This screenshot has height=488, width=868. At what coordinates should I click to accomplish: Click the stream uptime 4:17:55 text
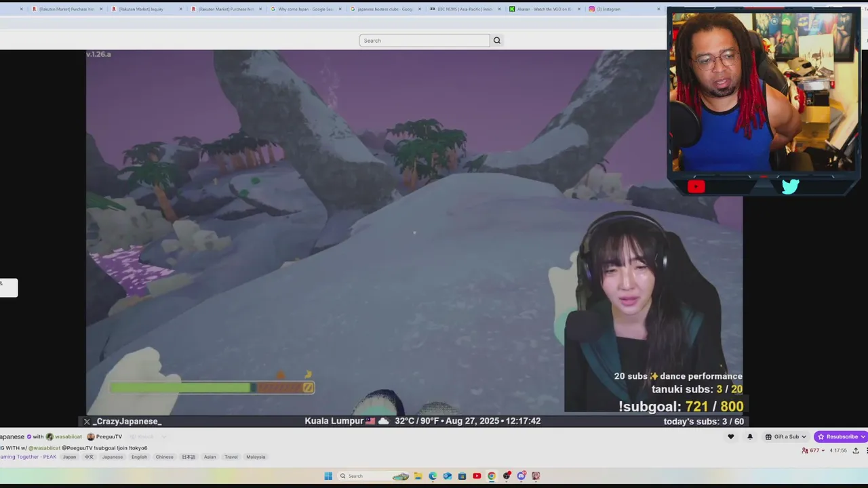pyautogui.click(x=840, y=451)
